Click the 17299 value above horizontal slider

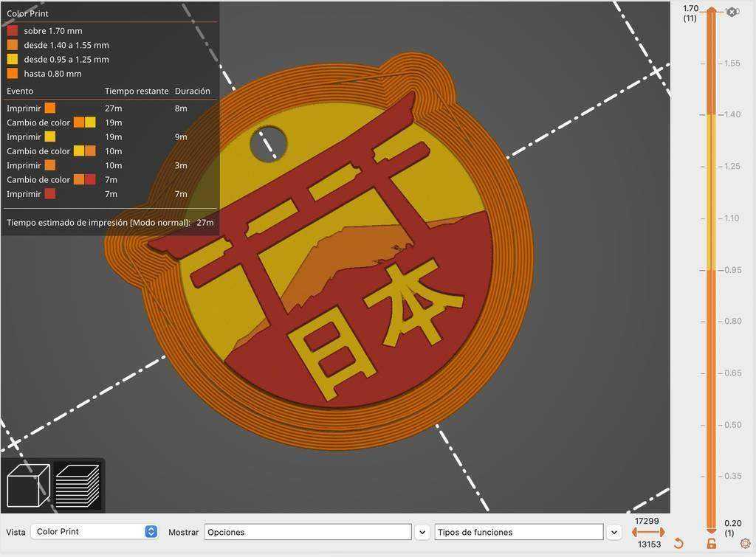647,521
